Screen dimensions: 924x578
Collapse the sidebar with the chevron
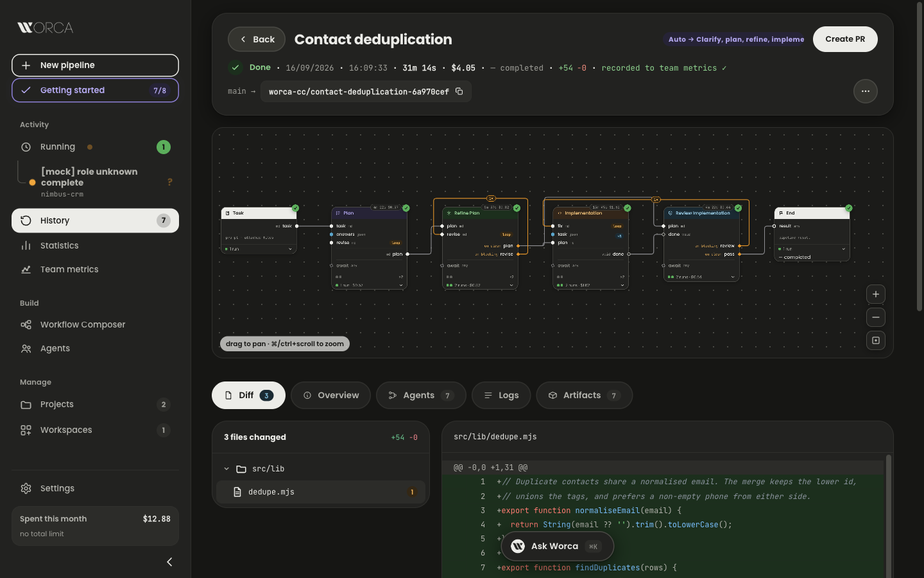coord(169,562)
